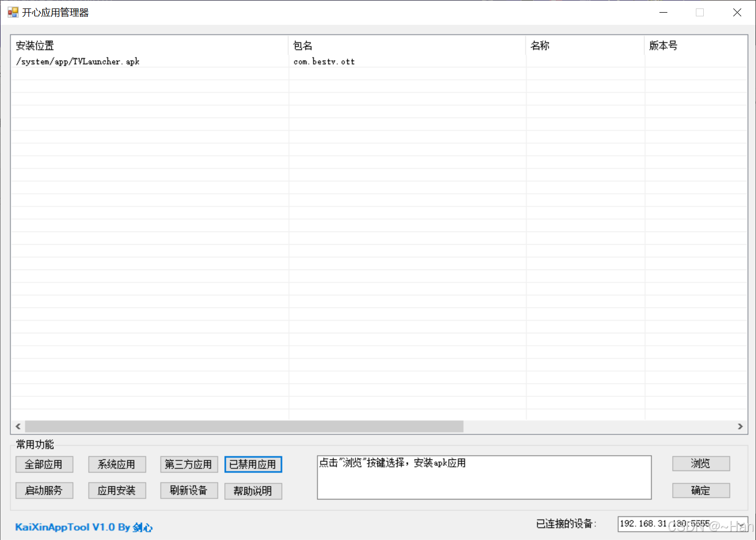
Task: Open 应用安装 to install an app
Action: 117,490
